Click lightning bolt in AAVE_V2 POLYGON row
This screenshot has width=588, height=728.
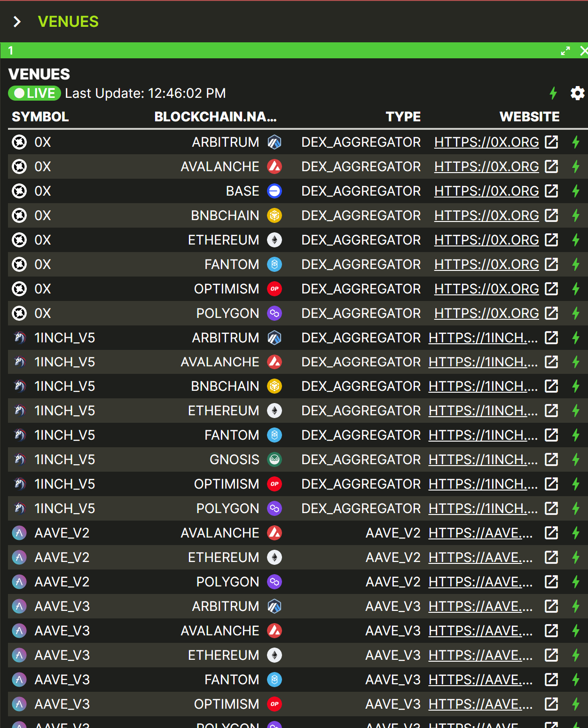[576, 582]
